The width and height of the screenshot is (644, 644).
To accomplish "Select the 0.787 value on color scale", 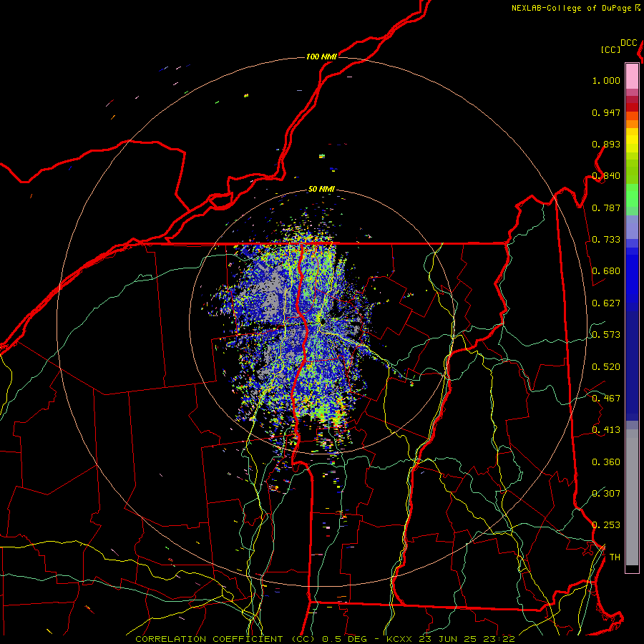I will click(606, 208).
